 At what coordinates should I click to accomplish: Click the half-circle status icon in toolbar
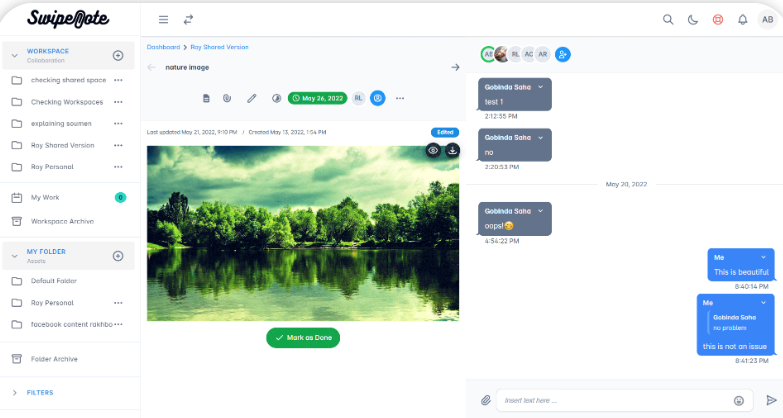pos(276,98)
